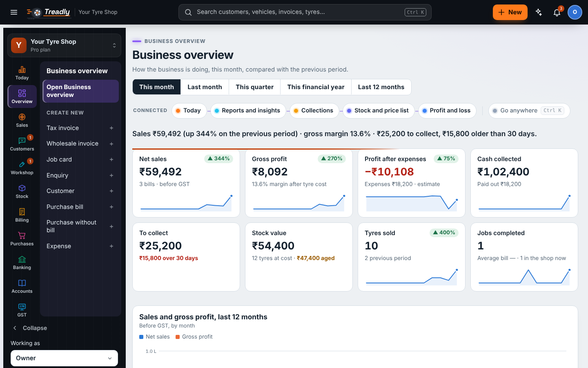
Task: Create a new Job card
Action: [x=80, y=159]
